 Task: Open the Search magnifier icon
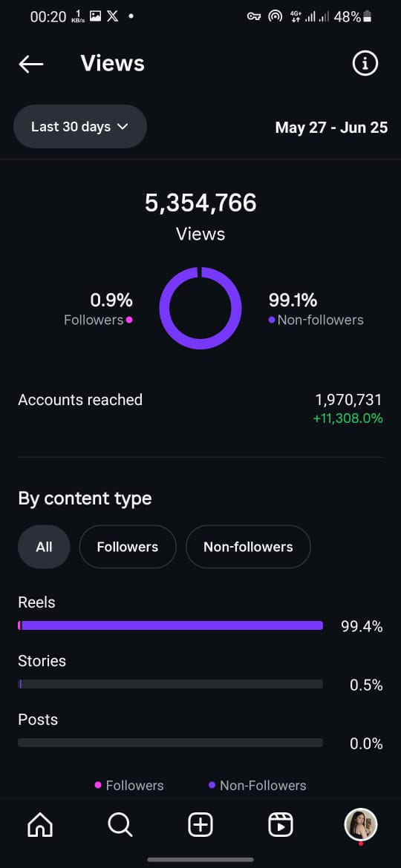coord(120,826)
